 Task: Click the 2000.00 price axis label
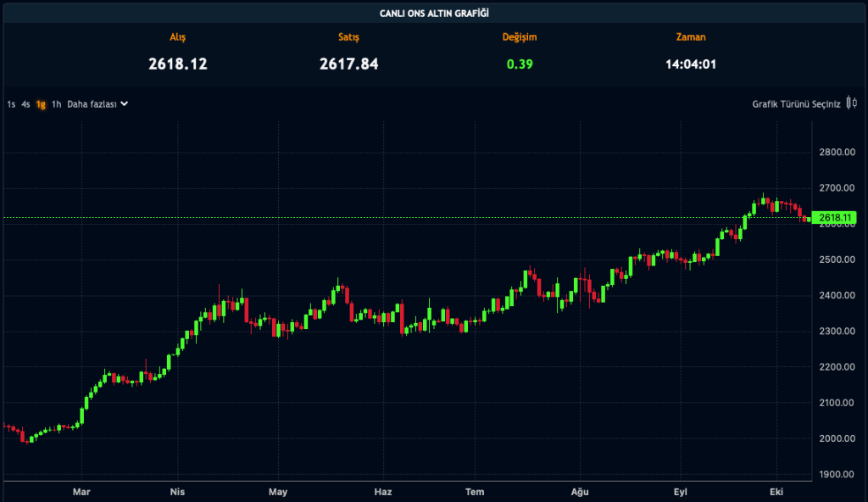click(x=837, y=438)
